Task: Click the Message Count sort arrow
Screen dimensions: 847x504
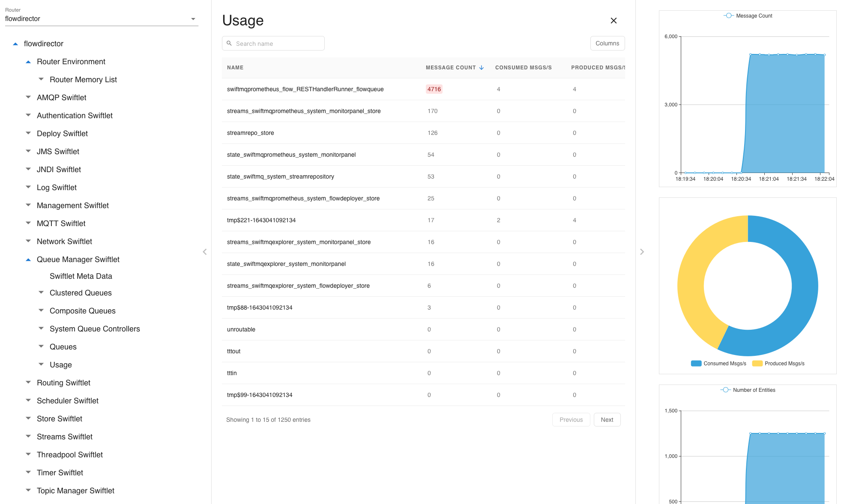Action: coord(482,68)
